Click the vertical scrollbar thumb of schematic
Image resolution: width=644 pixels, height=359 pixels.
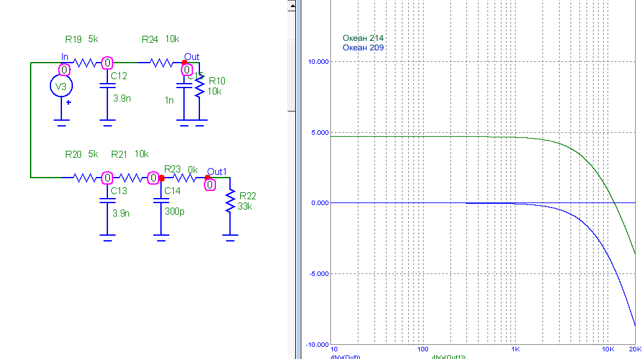pos(291,75)
